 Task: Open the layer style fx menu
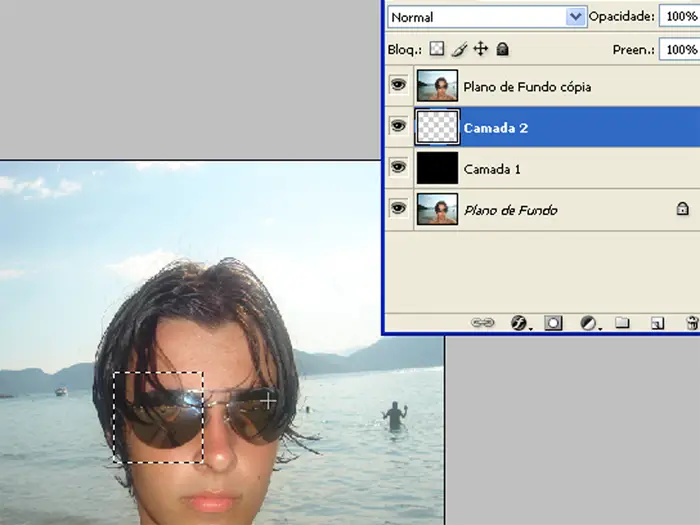(519, 323)
